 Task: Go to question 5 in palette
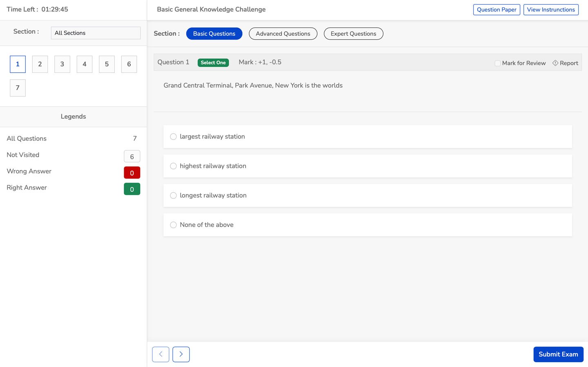(x=107, y=64)
